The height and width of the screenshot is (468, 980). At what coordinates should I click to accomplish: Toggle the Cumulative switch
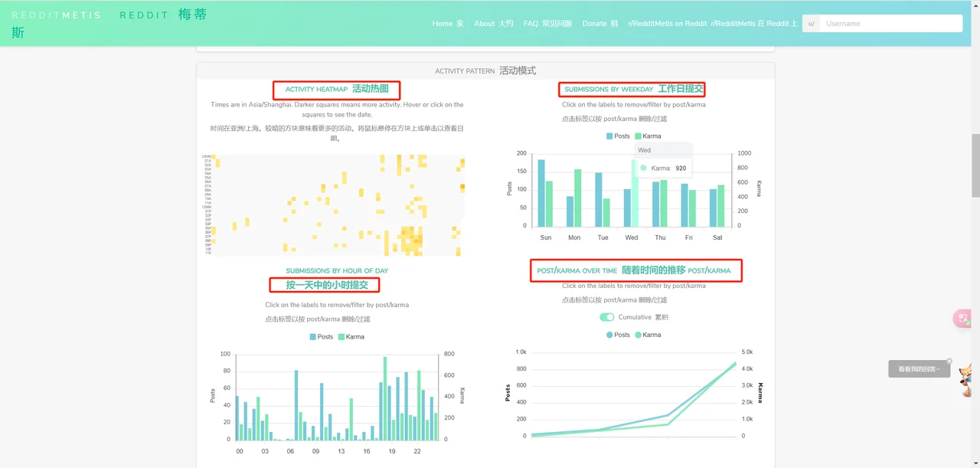[x=607, y=317]
